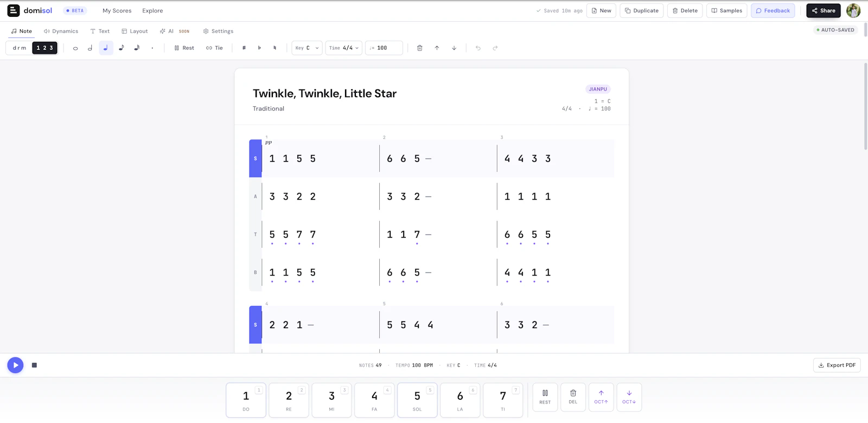Switch notation to d r m solfège
The image size is (868, 423).
(x=20, y=48)
